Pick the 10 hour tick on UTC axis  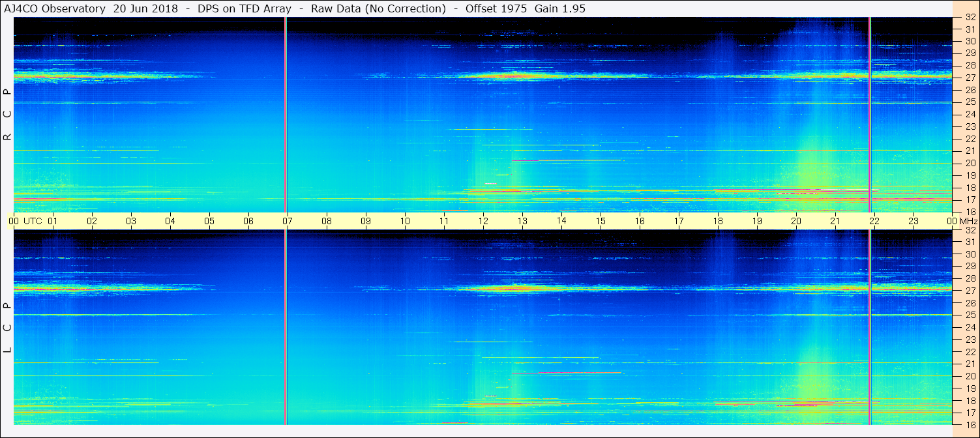pyautogui.click(x=405, y=221)
